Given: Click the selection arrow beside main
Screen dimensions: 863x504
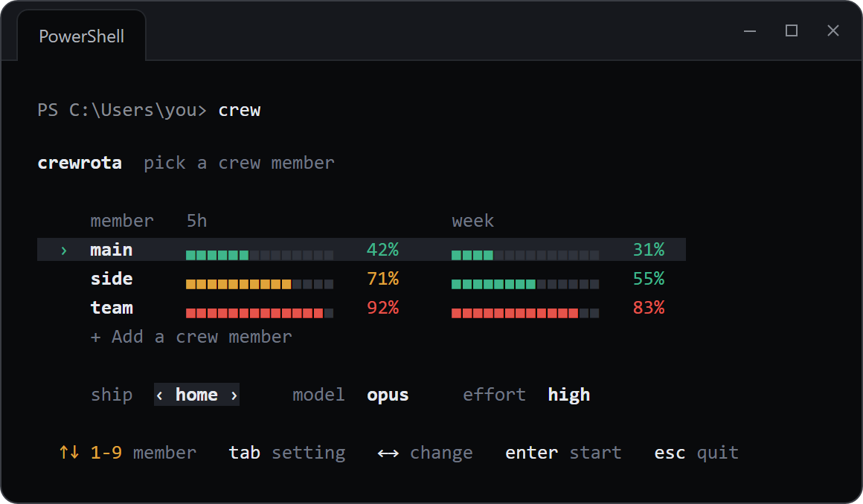Looking at the screenshot, I should pyautogui.click(x=64, y=251).
